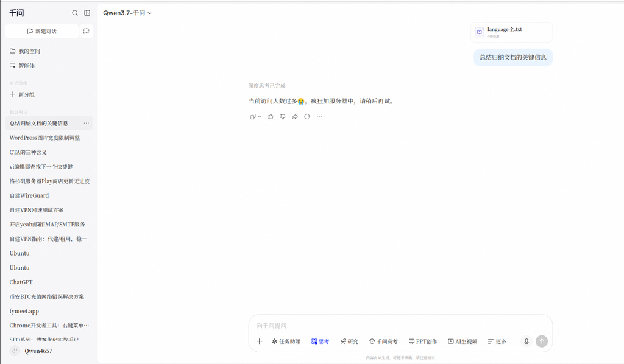624x364 pixels.
Task: Open the 自建VPN网速测试方案 conversation
Action: tap(49, 210)
